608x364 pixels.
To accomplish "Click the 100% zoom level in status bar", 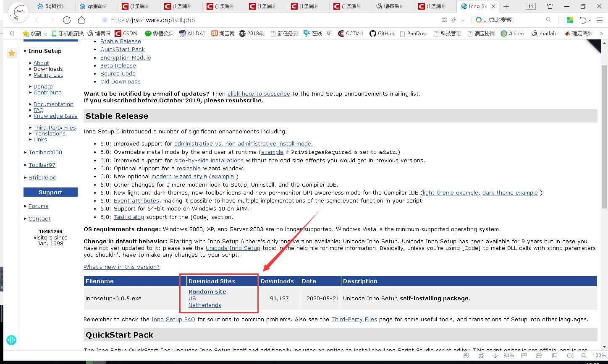I will (x=598, y=356).
